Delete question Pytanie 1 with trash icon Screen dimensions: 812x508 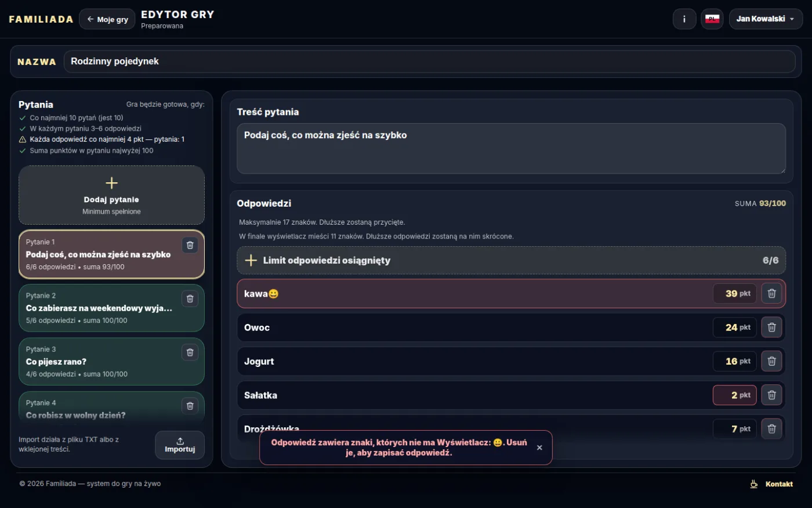190,245
